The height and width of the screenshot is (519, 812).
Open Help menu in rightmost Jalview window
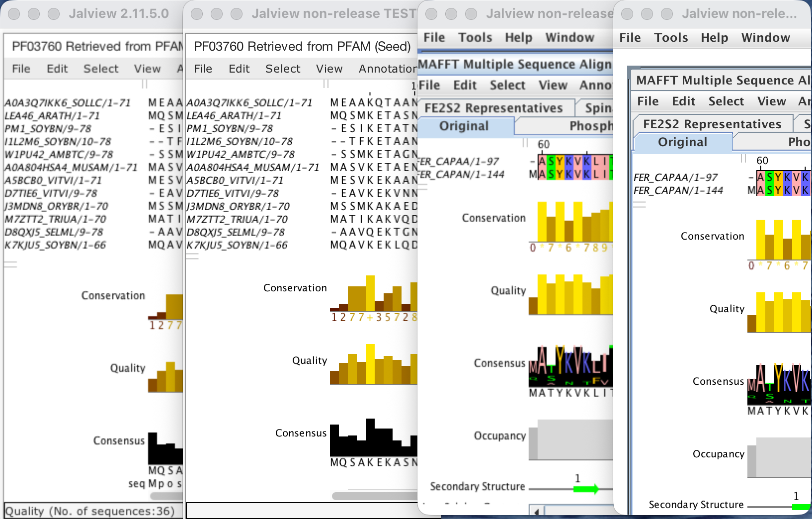coord(714,38)
